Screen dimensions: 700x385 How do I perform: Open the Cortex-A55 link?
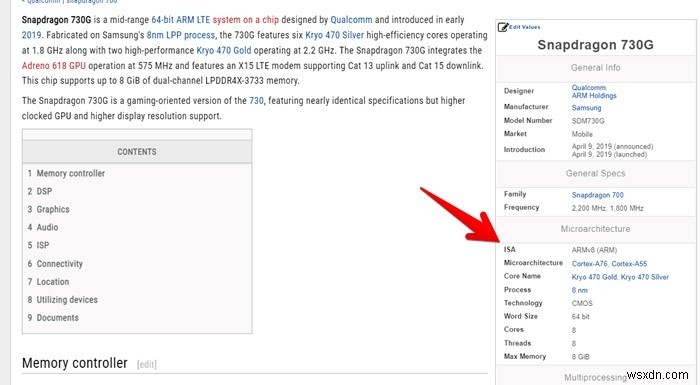click(629, 264)
